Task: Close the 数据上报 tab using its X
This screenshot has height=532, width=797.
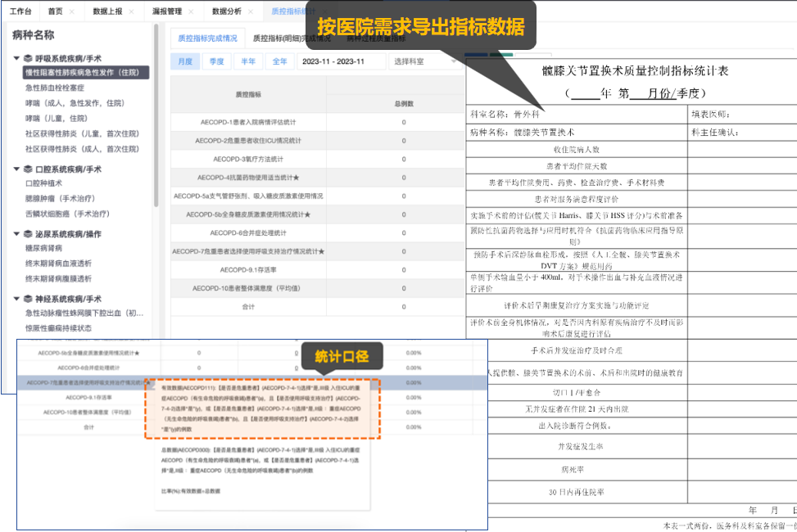Action: click(x=131, y=11)
